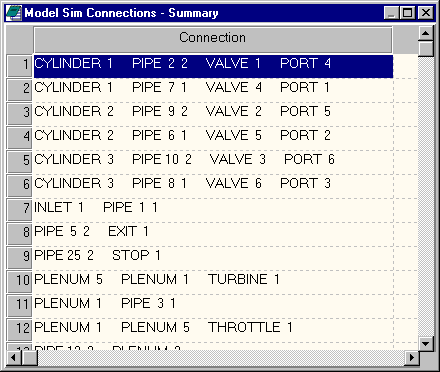Select connection PIPE 5 2 EXIT 1
The width and height of the screenshot is (440, 372).
(213, 234)
